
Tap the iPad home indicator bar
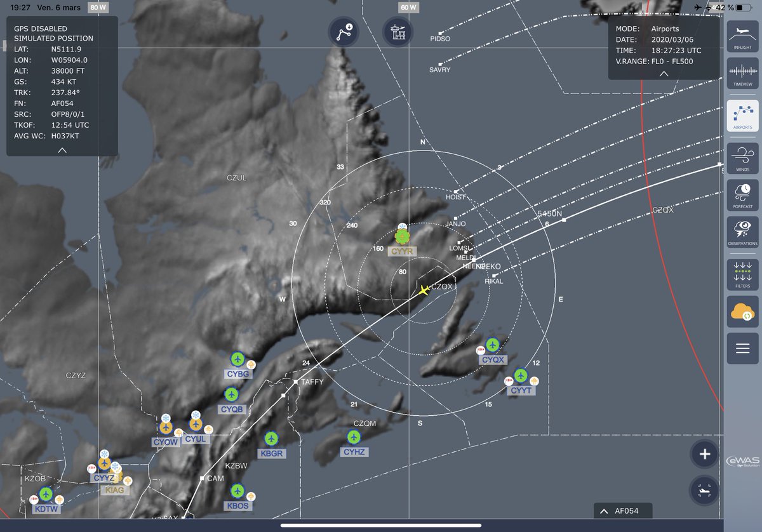click(x=380, y=525)
